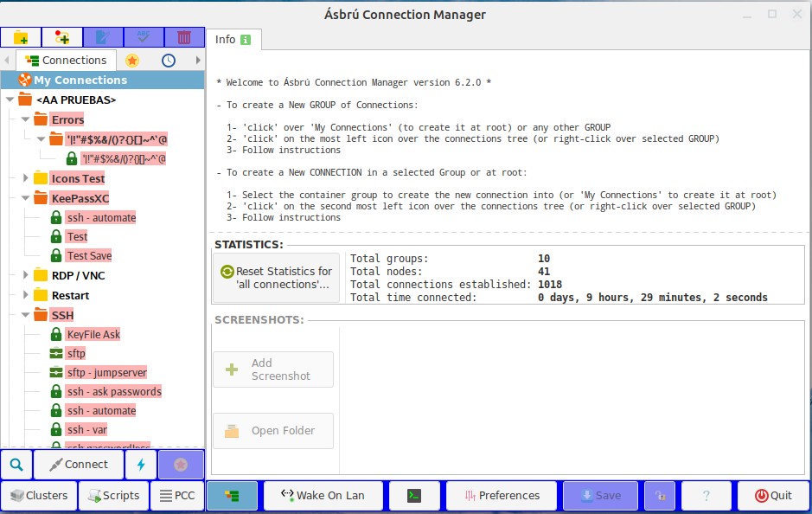
Task: Open the PCC power cluster controller
Action: [x=177, y=496]
